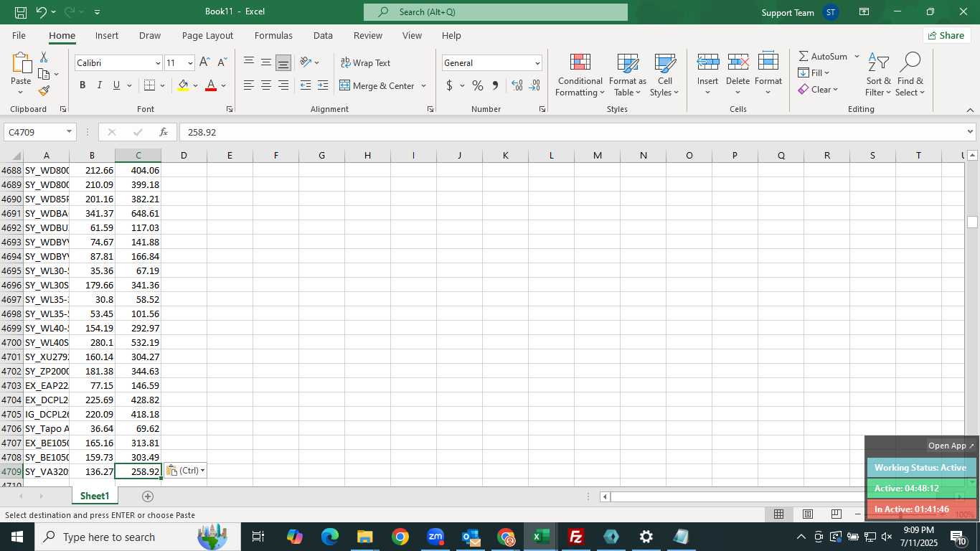This screenshot has height=551, width=980.
Task: Set Center horizontal alignment
Action: (x=266, y=85)
